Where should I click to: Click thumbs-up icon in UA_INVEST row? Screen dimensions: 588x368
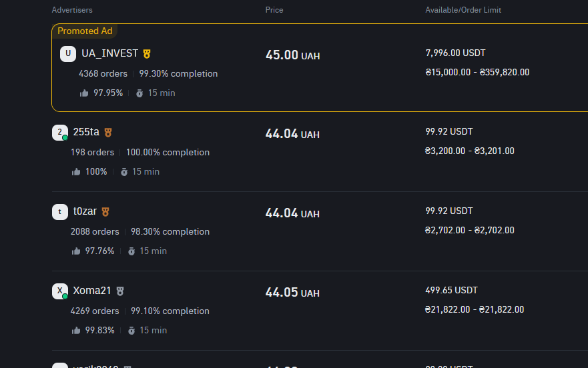(84, 93)
